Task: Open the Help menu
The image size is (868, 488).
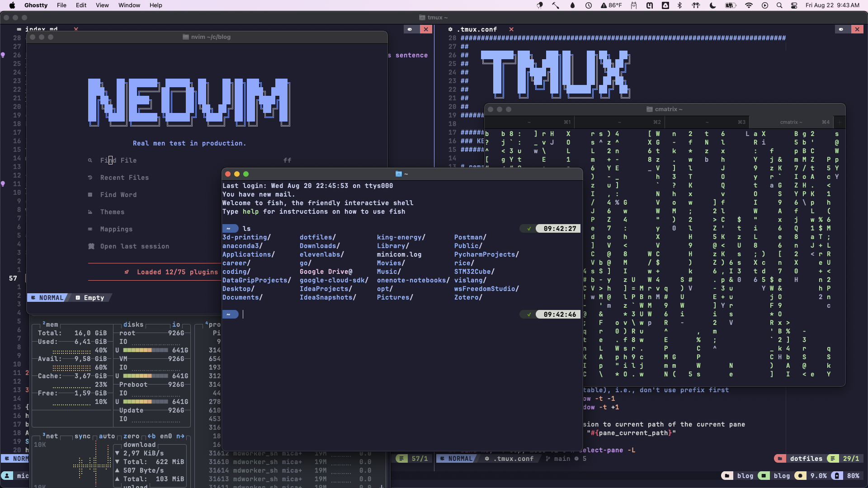Action: coord(156,5)
